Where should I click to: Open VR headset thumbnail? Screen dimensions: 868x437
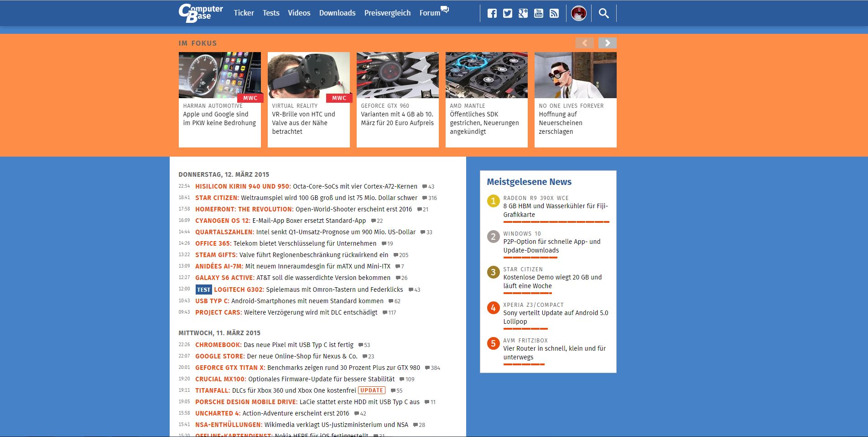coord(308,75)
